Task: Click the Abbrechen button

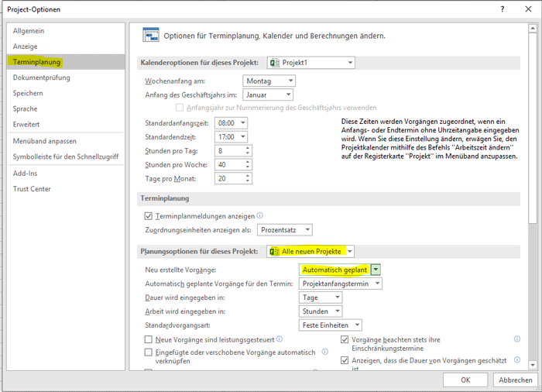Action: 515,380
